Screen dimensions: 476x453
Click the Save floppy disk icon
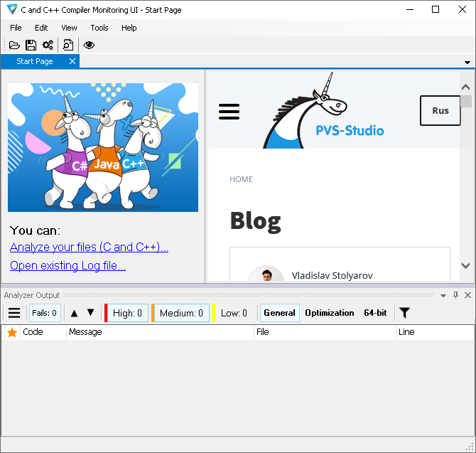tap(31, 45)
